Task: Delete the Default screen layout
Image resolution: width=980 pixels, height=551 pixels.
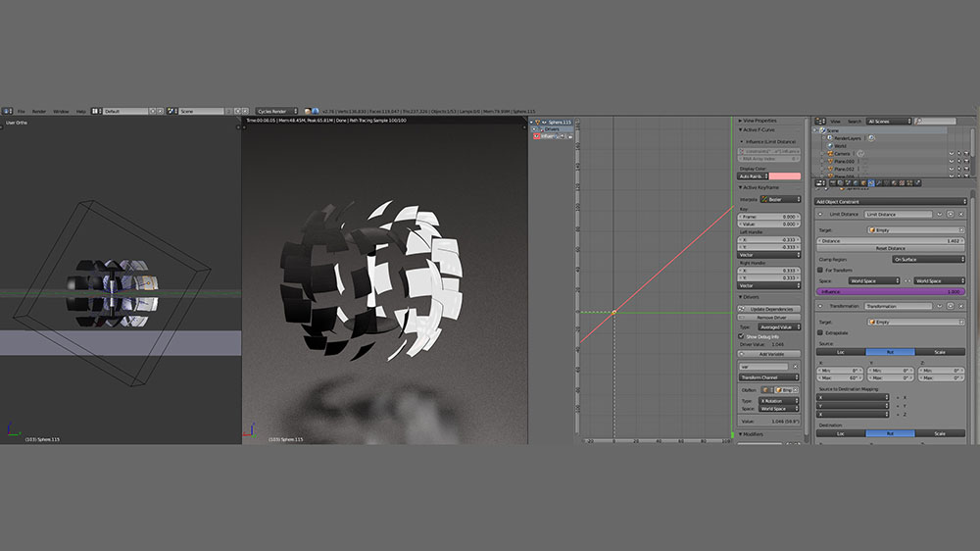Action: tap(160, 111)
